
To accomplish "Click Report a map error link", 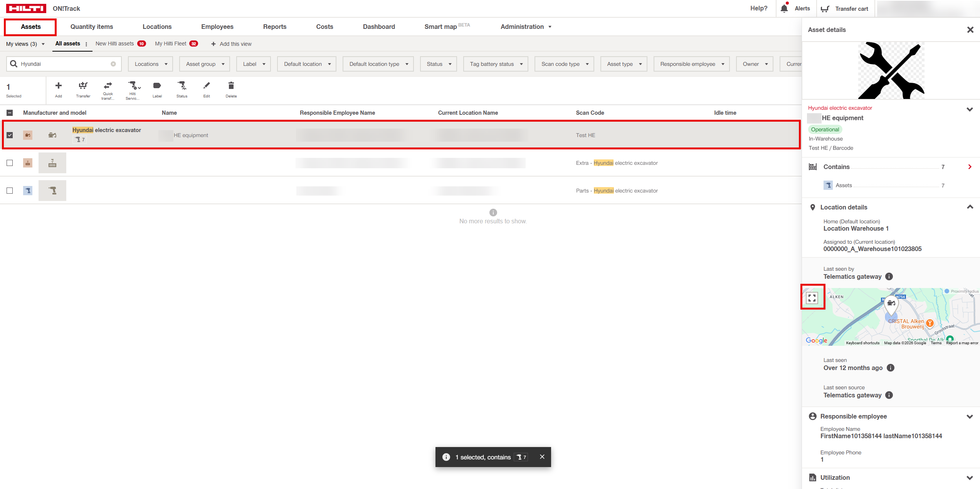I will tap(962, 343).
